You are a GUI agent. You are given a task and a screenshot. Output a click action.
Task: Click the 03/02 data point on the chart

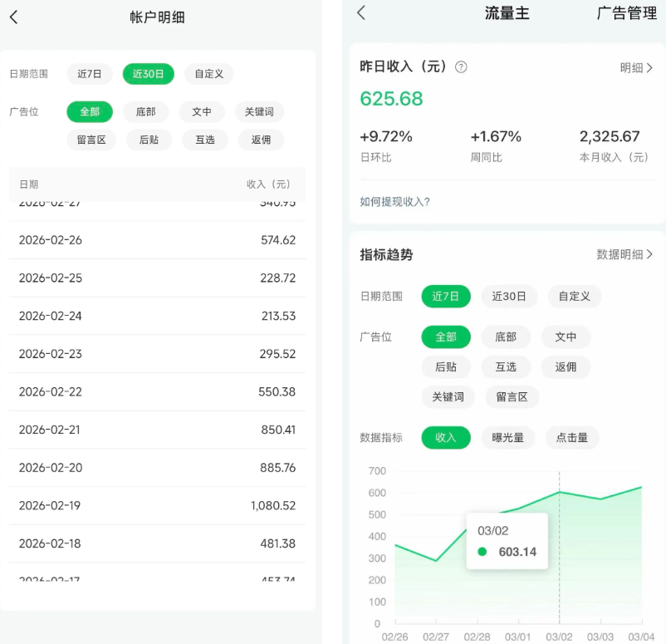tap(559, 493)
